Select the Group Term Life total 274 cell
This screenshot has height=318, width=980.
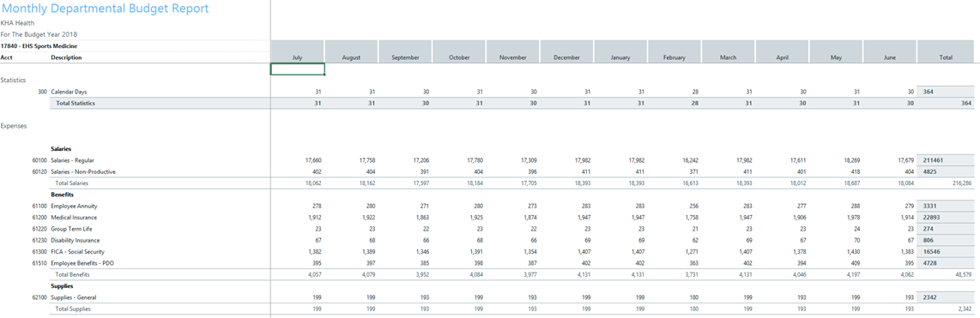click(x=945, y=229)
